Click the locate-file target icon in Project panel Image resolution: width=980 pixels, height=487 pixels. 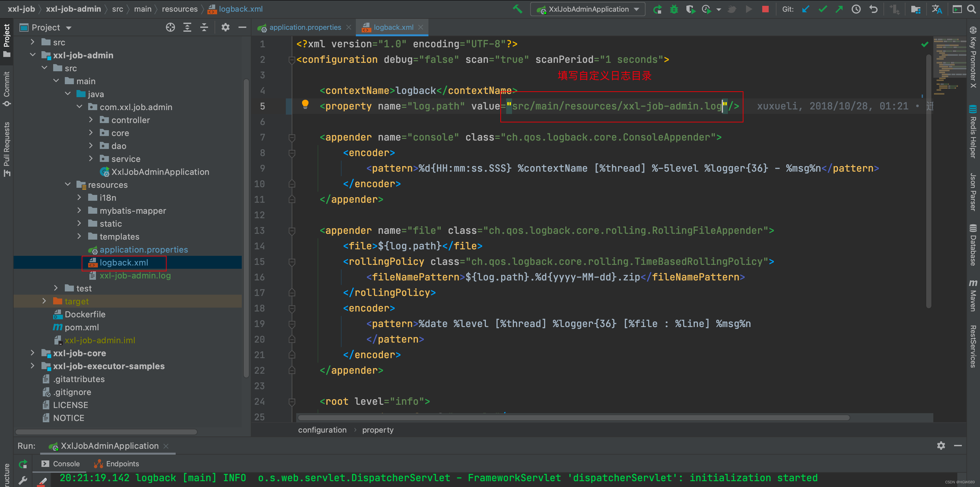click(170, 28)
